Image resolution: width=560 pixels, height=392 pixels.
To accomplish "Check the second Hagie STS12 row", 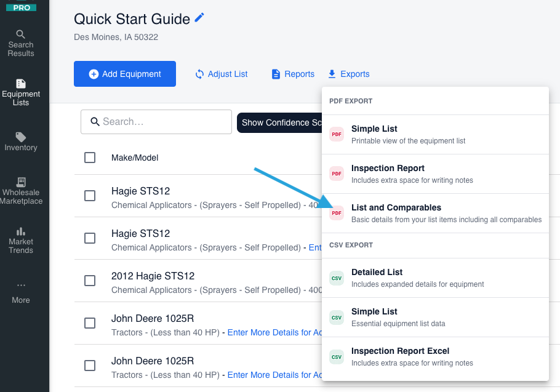I will tap(90, 238).
